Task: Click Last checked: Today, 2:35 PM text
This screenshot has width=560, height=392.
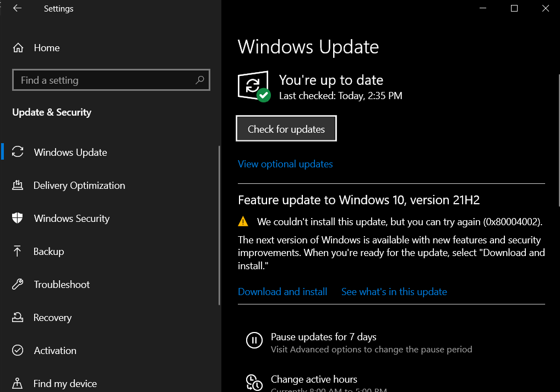Action: coord(341,96)
